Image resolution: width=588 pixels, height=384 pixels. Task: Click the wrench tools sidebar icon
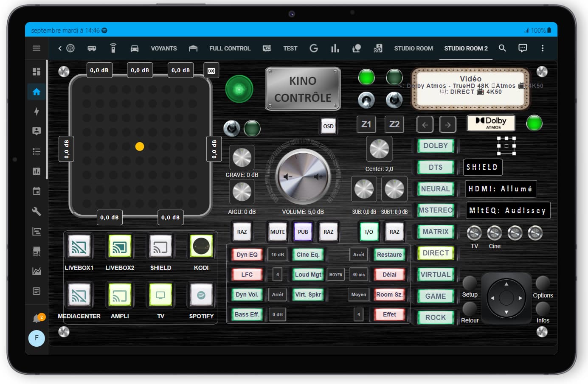[x=37, y=211]
